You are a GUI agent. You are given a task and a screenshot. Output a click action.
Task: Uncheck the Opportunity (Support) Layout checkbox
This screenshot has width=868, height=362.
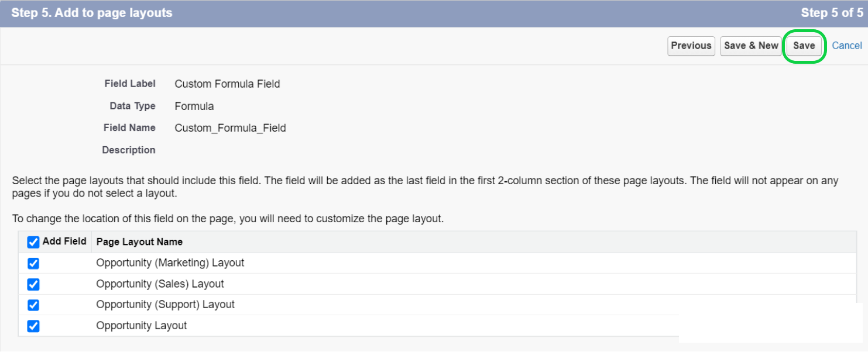pyautogui.click(x=33, y=305)
